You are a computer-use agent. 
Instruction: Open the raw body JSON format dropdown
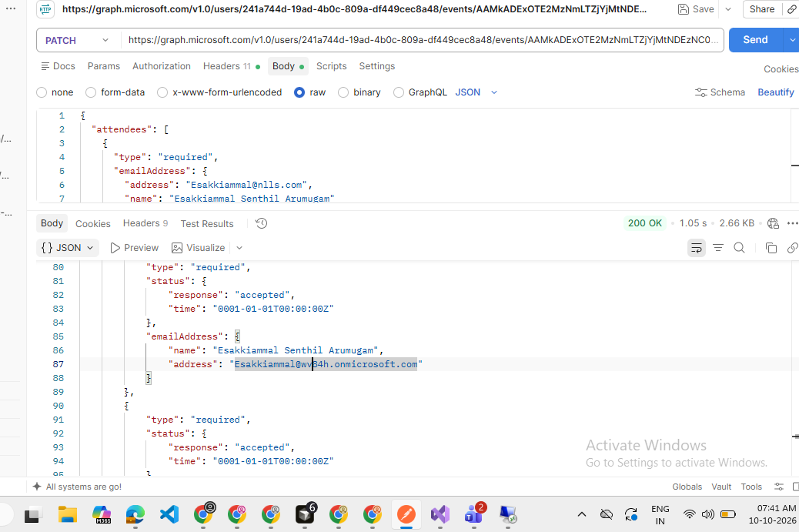click(476, 92)
